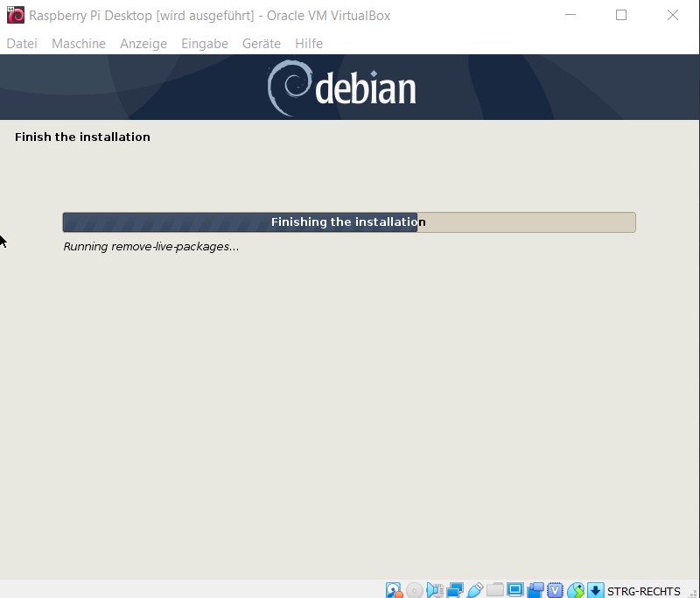The image size is (700, 598).
Task: Click the display settings status icon
Action: [x=514, y=590]
